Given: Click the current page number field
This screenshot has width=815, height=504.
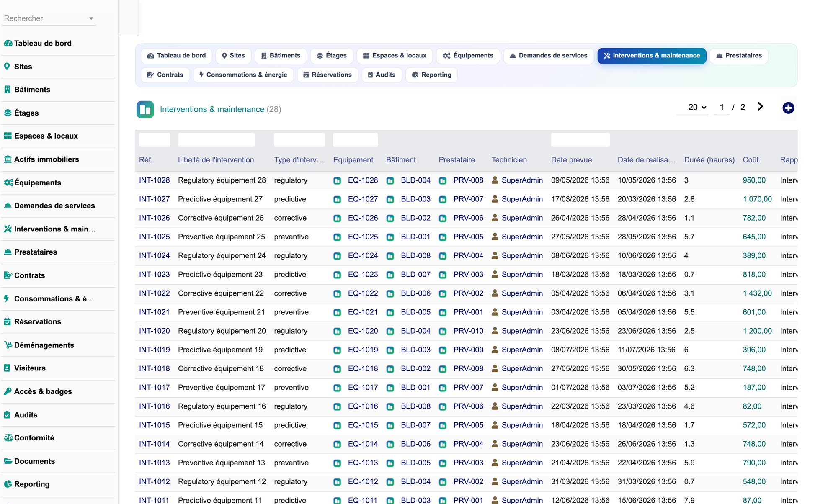Looking at the screenshot, I should (722, 108).
